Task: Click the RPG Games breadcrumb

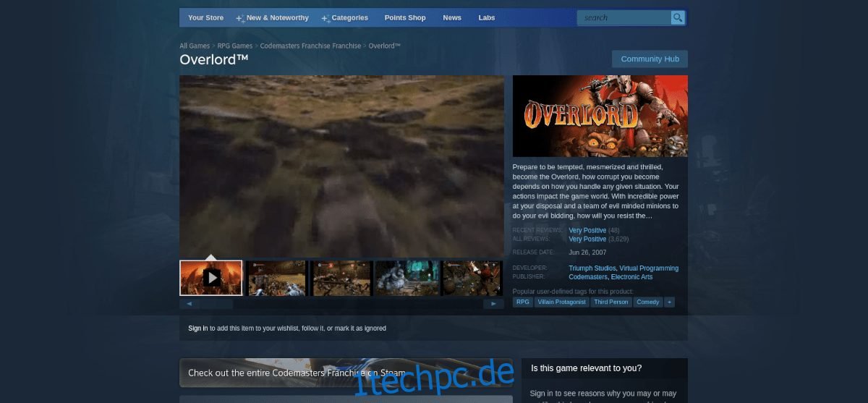Action: tap(235, 46)
